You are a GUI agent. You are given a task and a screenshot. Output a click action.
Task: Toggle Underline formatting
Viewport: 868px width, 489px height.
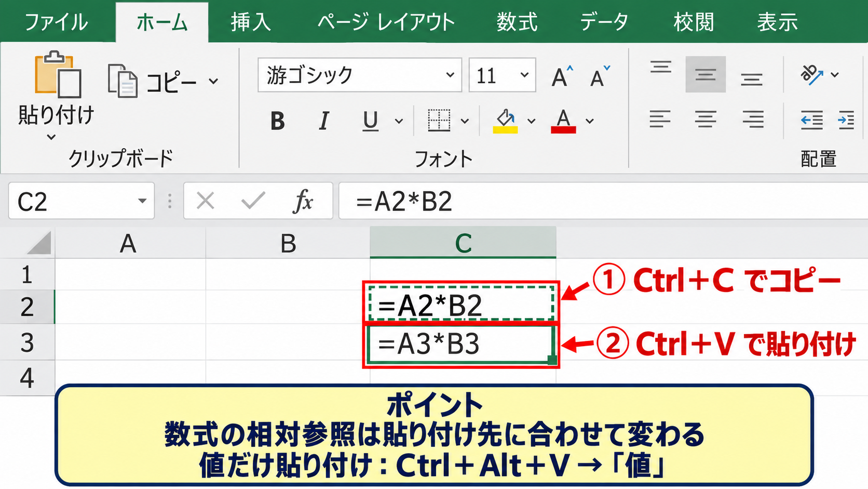click(370, 121)
